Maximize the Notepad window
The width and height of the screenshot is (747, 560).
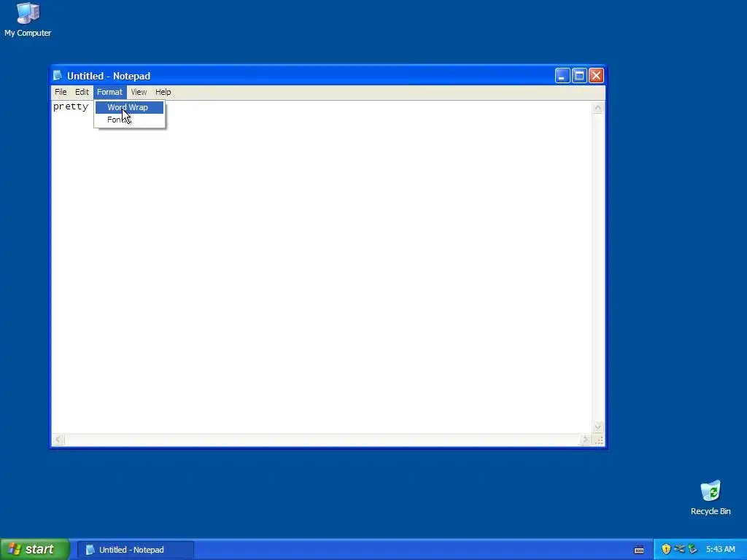(x=579, y=76)
